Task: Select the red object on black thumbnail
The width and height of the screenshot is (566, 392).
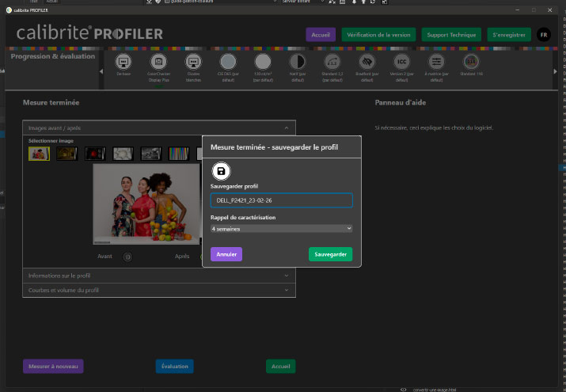Action: 95,154
